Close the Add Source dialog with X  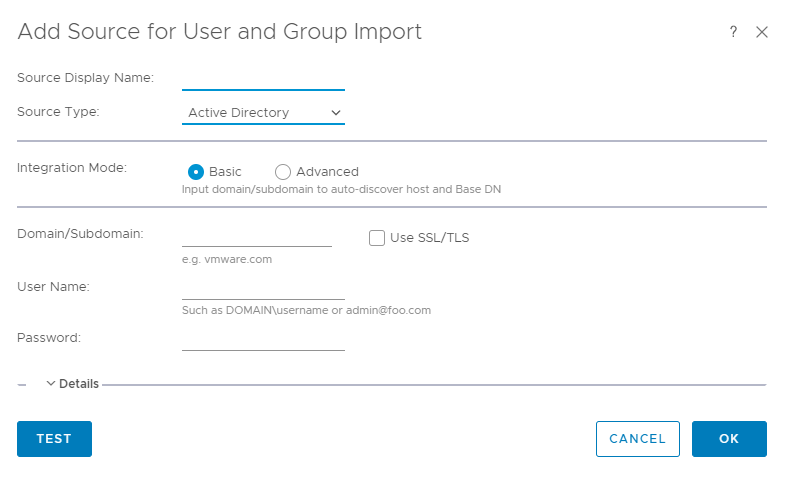[762, 32]
